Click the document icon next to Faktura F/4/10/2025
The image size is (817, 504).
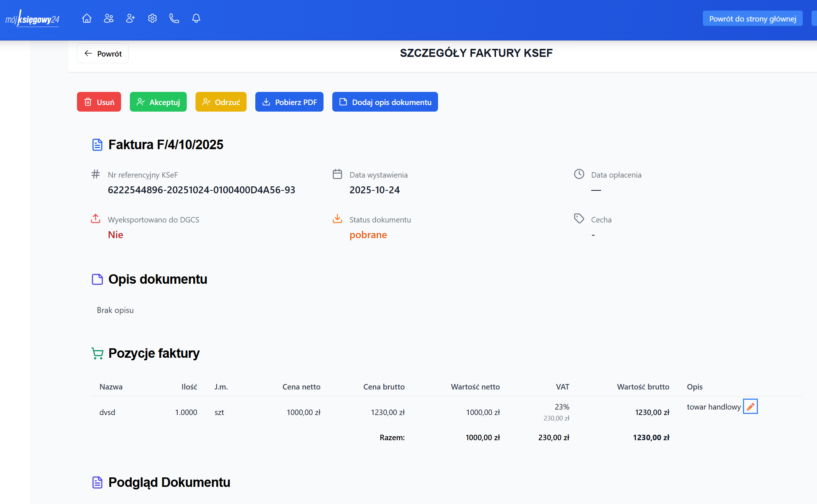[97, 144]
